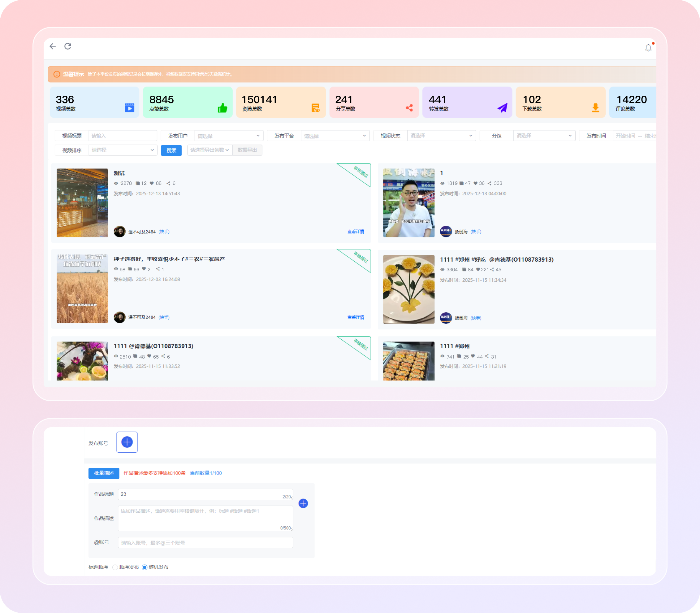Click the paper plane icon in 转发总数 card
700x613 pixels.
click(x=502, y=108)
